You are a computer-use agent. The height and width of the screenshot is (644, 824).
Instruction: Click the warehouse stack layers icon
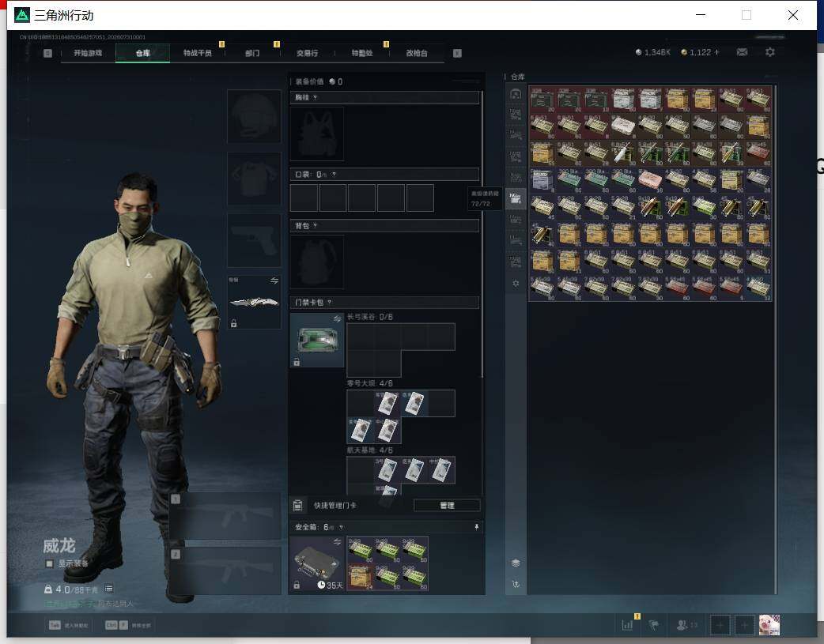(x=516, y=563)
